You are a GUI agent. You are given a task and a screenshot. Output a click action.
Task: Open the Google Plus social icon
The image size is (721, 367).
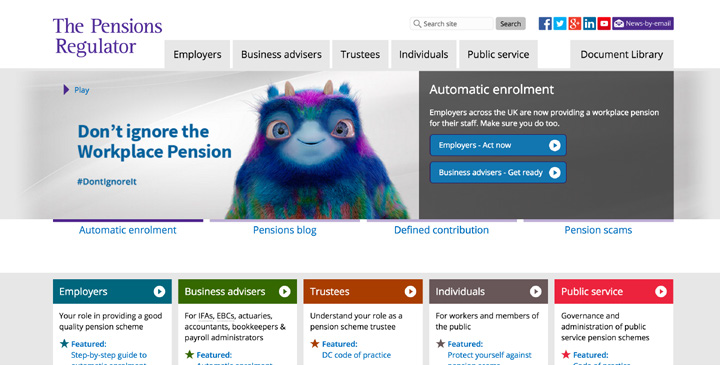pos(574,23)
